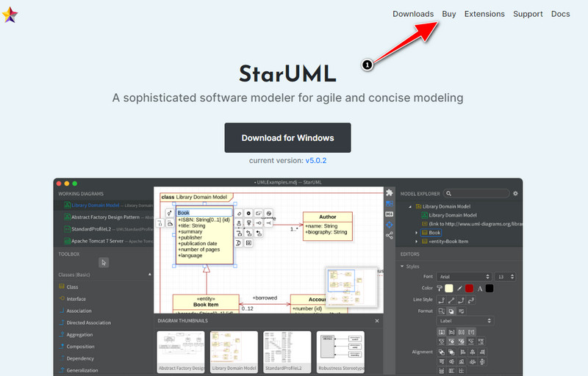
Task: Select the uml-diagrams.org link tree item
Action: coord(472,224)
